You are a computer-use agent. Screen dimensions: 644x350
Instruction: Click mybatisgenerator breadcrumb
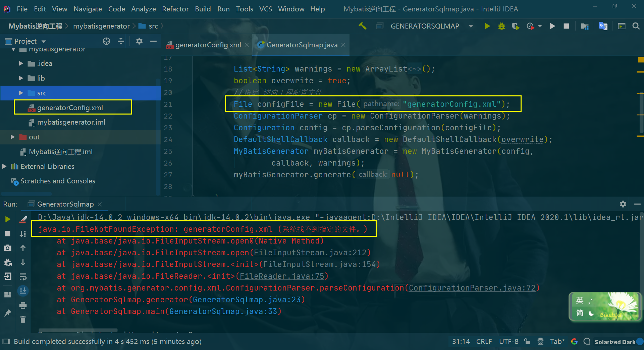click(101, 26)
